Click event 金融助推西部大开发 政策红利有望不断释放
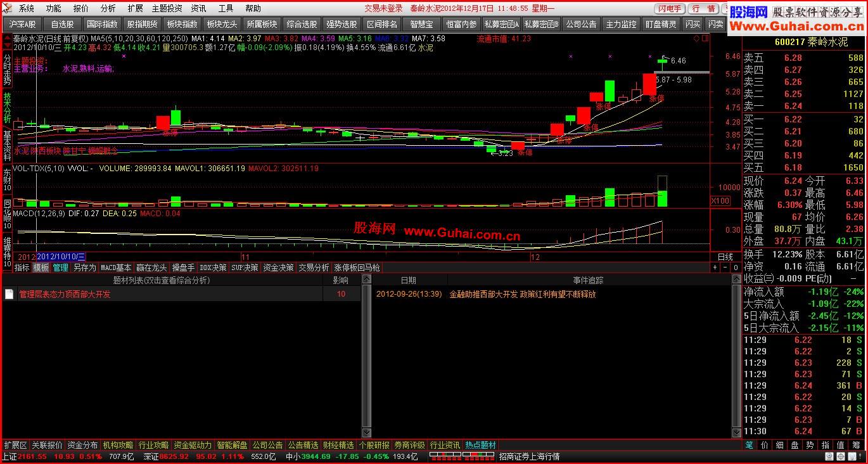 (523, 294)
